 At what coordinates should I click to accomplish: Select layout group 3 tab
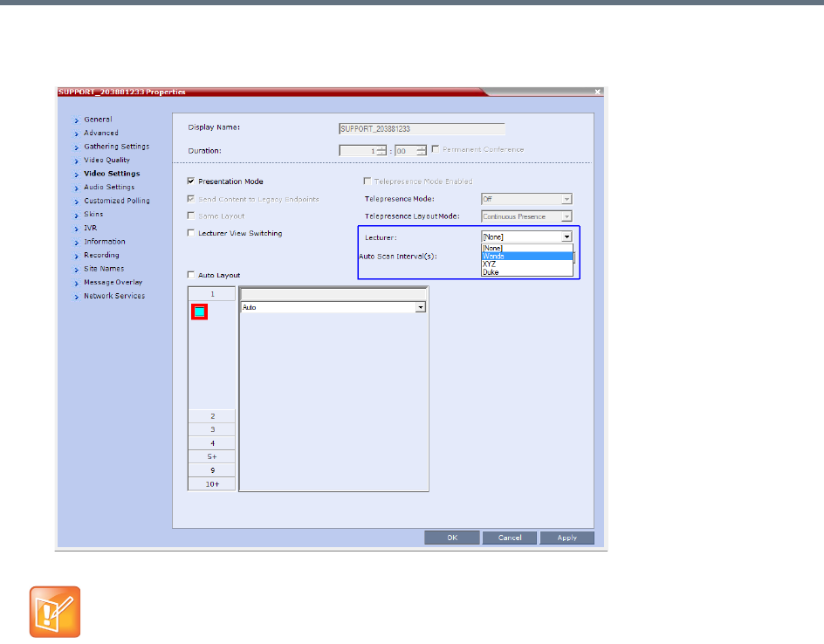pyautogui.click(x=212, y=429)
